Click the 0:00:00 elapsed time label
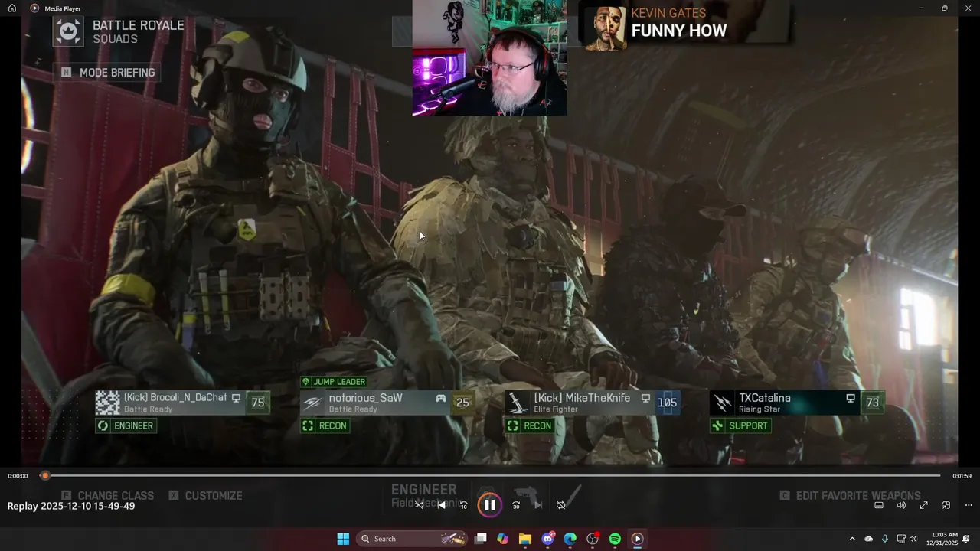980x551 pixels. click(x=18, y=476)
